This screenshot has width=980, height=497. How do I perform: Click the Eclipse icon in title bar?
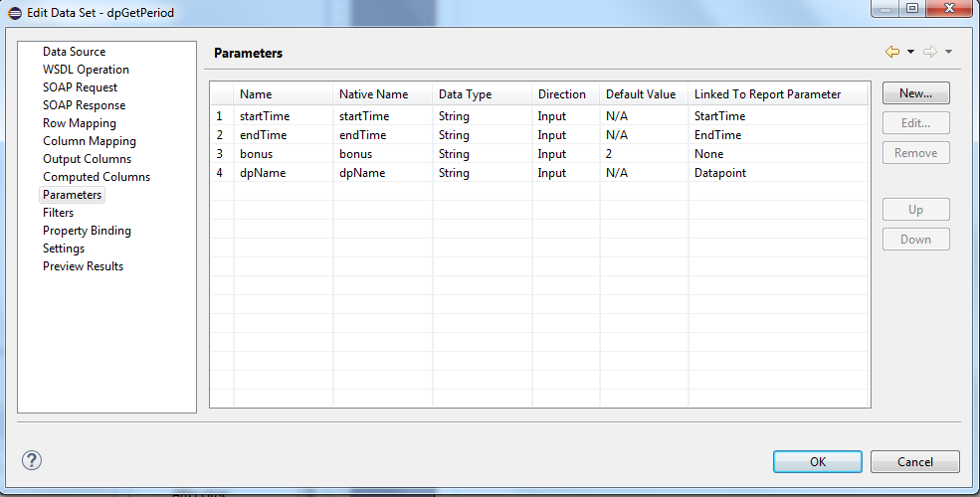(x=15, y=12)
